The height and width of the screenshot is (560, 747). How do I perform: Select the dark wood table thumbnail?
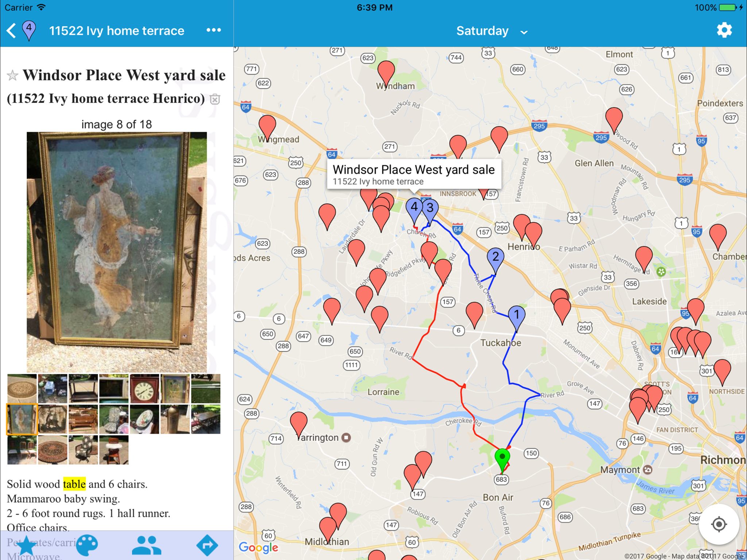click(83, 389)
